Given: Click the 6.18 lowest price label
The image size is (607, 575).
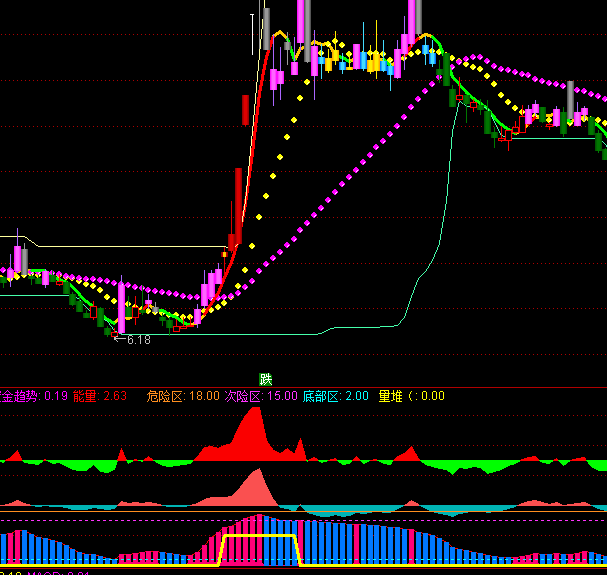Looking at the screenshot, I should tap(138, 340).
